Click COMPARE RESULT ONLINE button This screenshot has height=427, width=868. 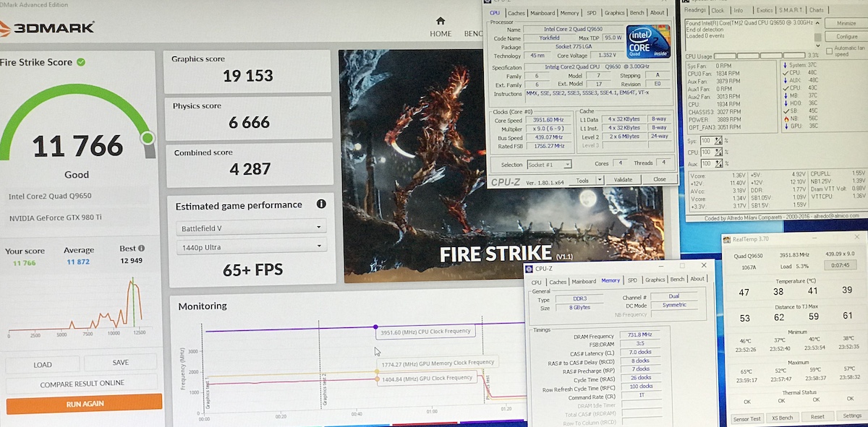click(x=82, y=383)
